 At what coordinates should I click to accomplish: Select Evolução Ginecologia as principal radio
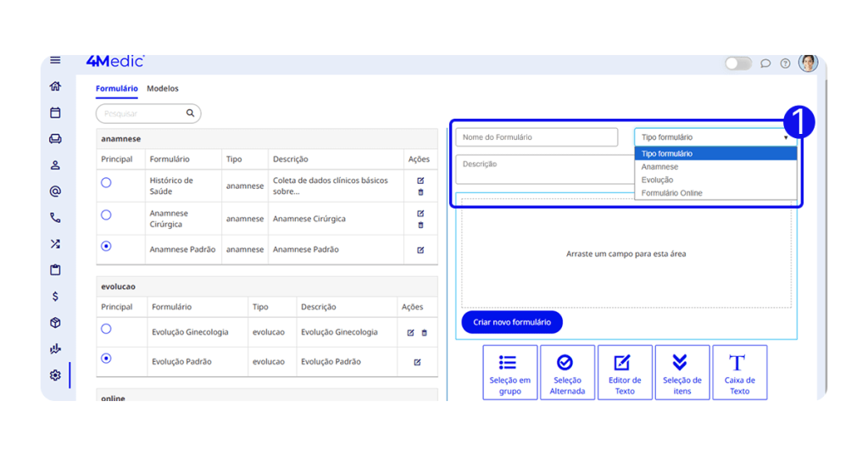106,329
